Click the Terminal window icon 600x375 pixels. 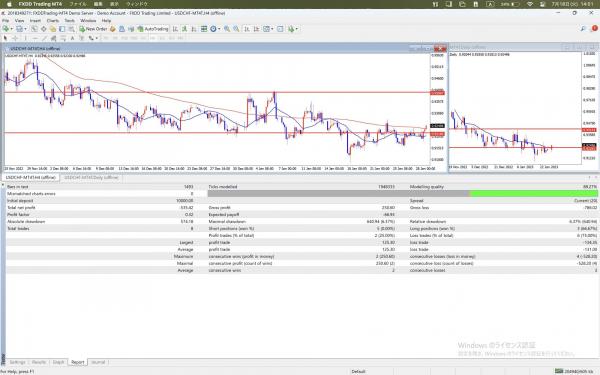tap(62, 29)
